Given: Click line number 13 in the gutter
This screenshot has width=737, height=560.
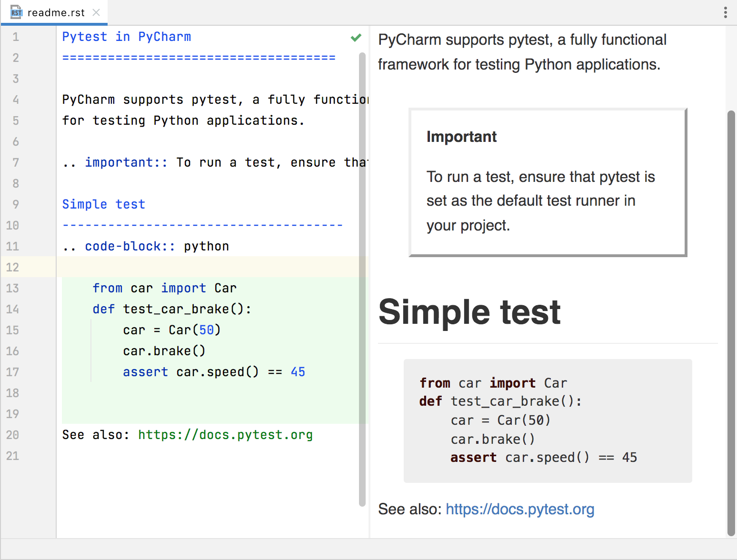Looking at the screenshot, I should [x=12, y=288].
